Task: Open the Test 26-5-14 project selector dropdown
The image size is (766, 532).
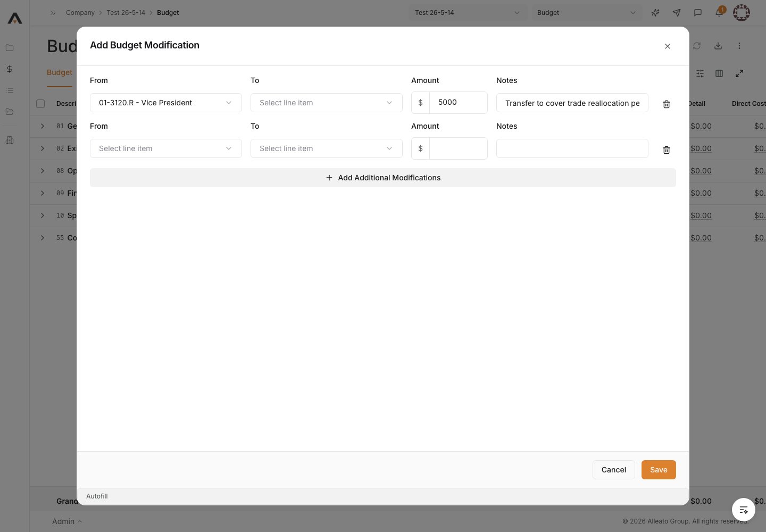Action: pos(468,13)
